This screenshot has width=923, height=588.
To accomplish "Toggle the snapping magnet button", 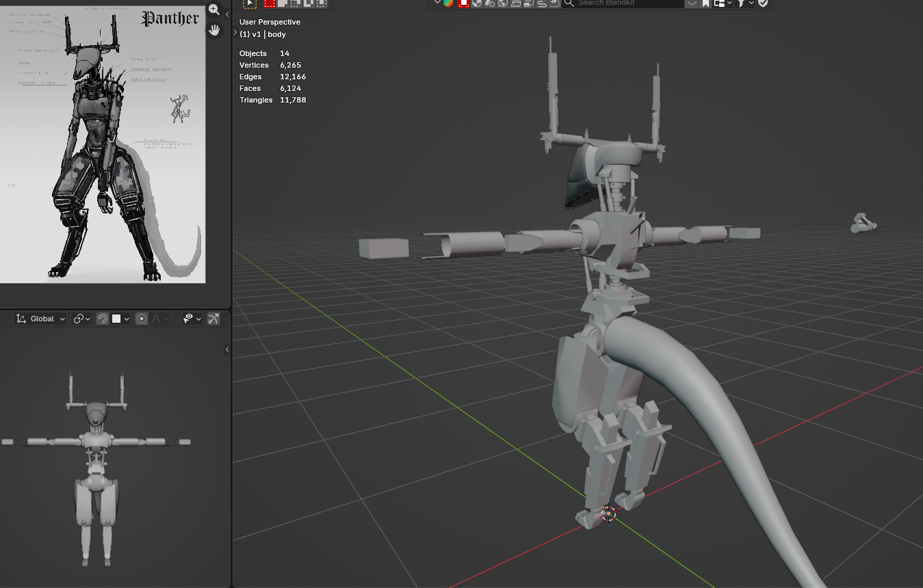I will (x=103, y=319).
